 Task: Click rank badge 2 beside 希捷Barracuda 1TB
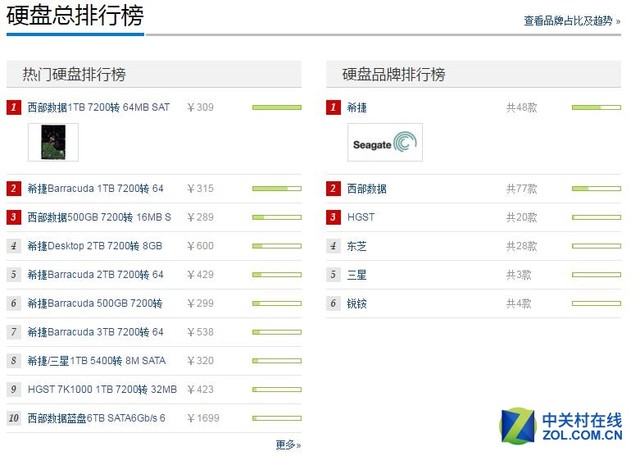[13, 189]
